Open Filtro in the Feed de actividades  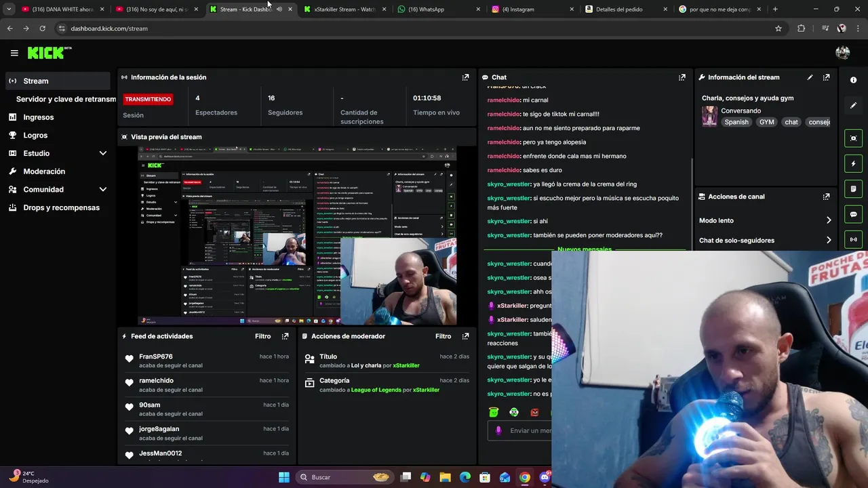[x=262, y=336]
